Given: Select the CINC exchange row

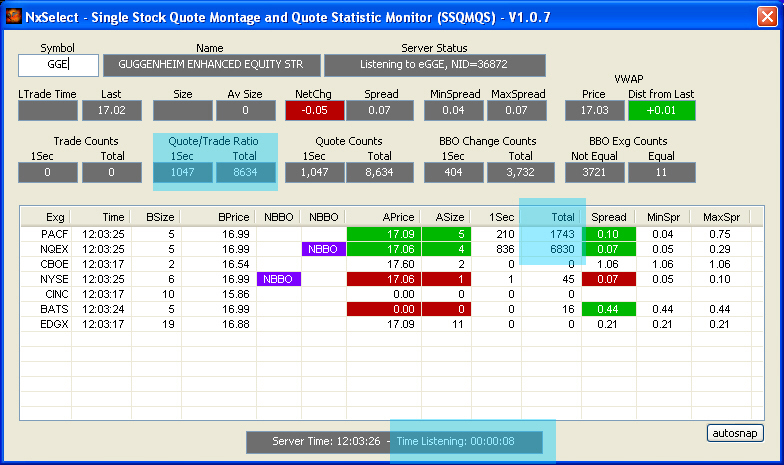Looking at the screenshot, I should point(392,294).
